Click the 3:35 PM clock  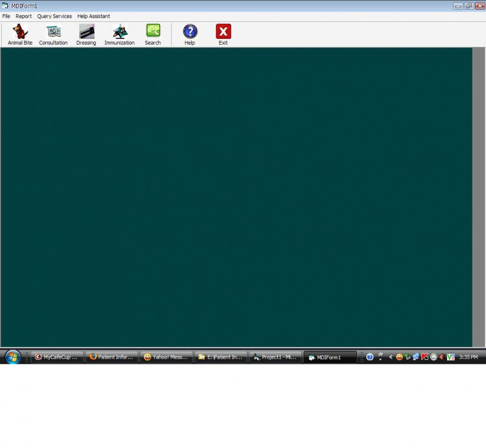pos(469,357)
